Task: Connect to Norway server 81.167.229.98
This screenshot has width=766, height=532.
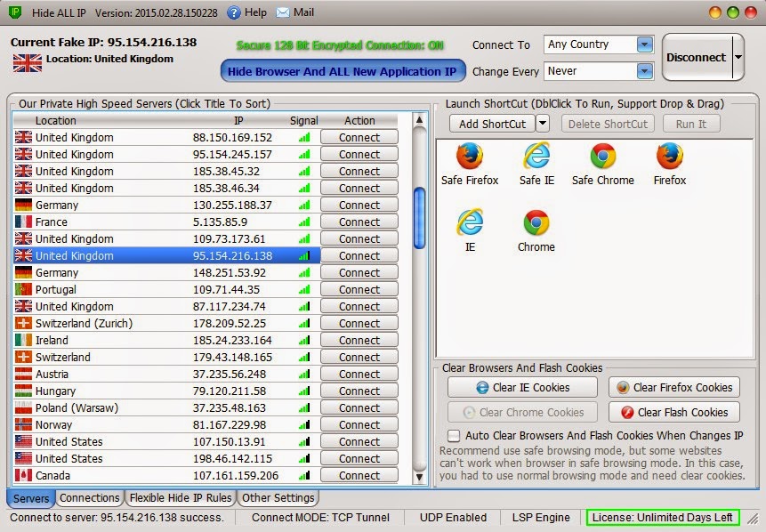Action: point(359,424)
